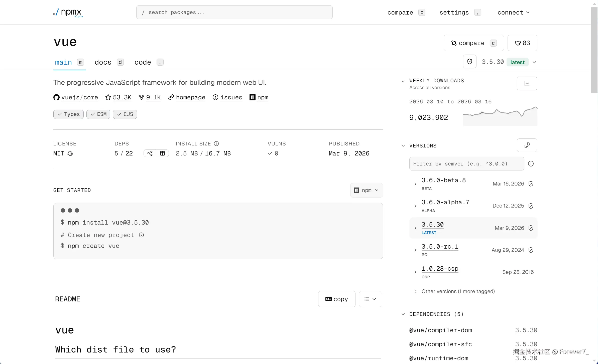Click the security shield icon beside version 3.5.30
This screenshot has width=598, height=364.
click(x=469, y=62)
